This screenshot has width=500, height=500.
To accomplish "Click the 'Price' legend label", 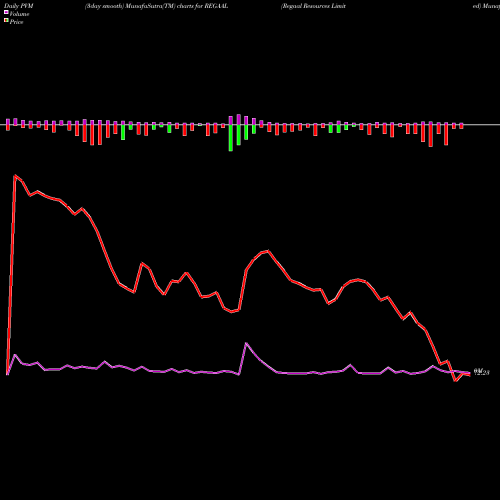I will pyautogui.click(x=16, y=22).
